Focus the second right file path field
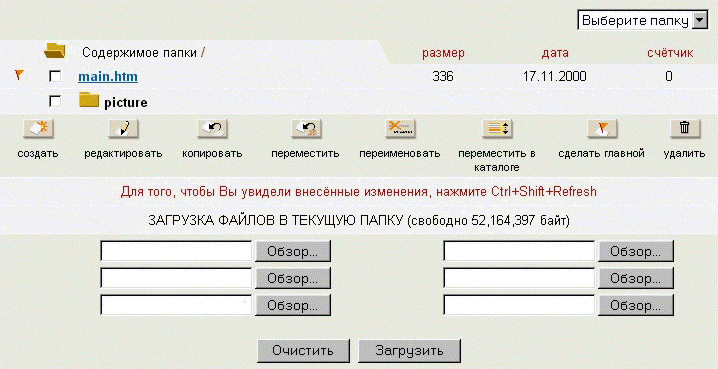The image size is (718, 369). [519, 278]
